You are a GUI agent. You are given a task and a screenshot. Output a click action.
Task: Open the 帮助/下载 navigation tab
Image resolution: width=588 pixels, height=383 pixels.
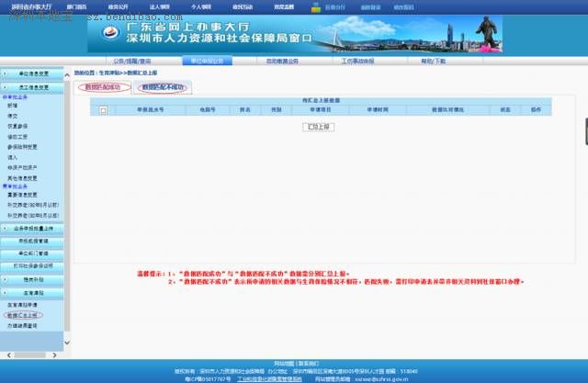[x=433, y=60]
